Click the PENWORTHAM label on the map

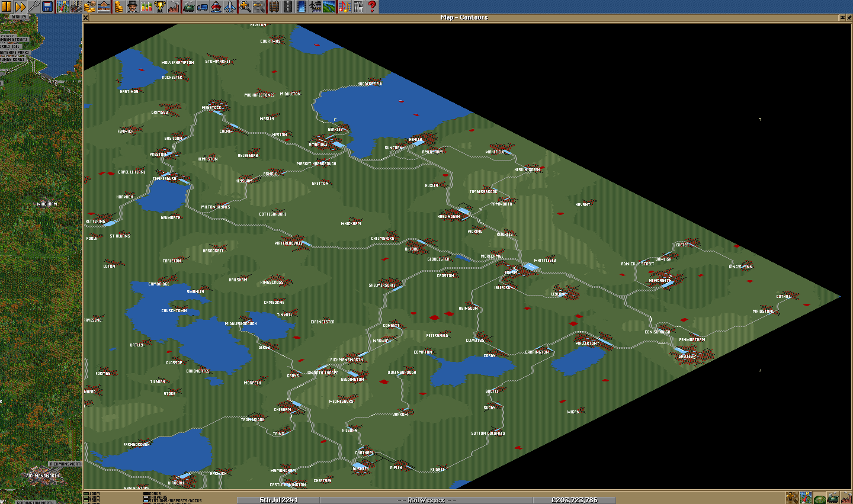tap(692, 340)
